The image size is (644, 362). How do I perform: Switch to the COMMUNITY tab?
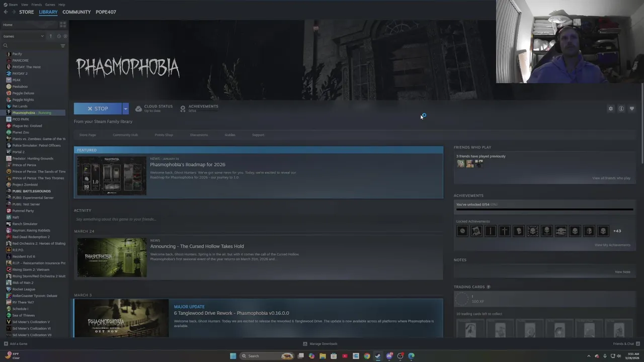pos(76,12)
